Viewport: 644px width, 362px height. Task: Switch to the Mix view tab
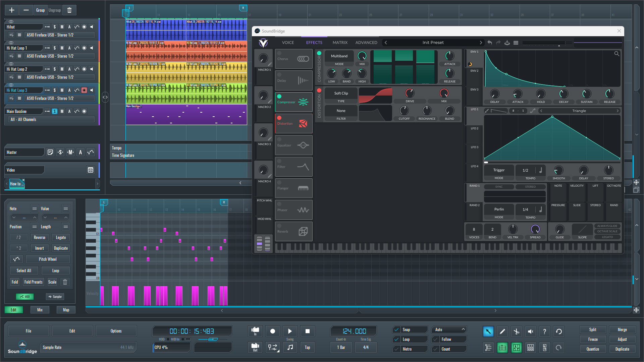pyautogui.click(x=40, y=310)
